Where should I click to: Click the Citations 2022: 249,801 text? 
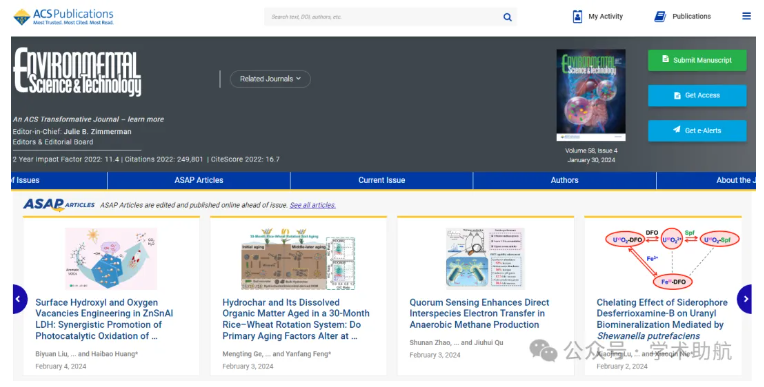coord(164,159)
